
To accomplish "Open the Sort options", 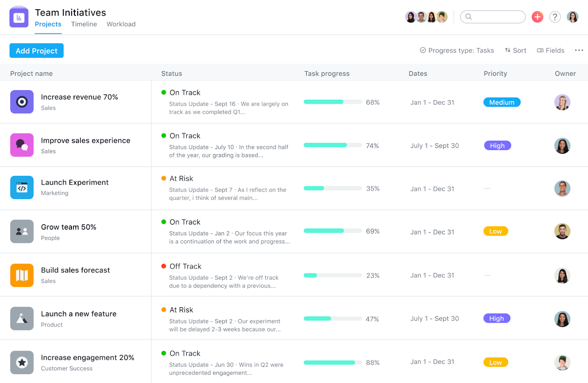I will tap(515, 50).
